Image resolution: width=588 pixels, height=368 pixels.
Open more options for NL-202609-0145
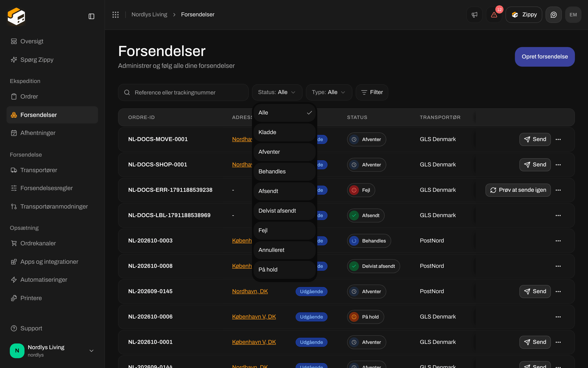(x=558, y=291)
